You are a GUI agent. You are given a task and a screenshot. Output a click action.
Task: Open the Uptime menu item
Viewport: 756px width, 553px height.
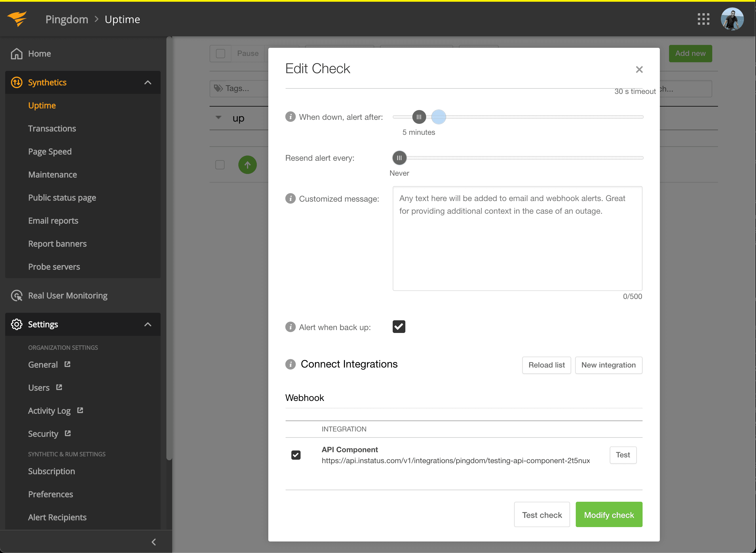42,105
